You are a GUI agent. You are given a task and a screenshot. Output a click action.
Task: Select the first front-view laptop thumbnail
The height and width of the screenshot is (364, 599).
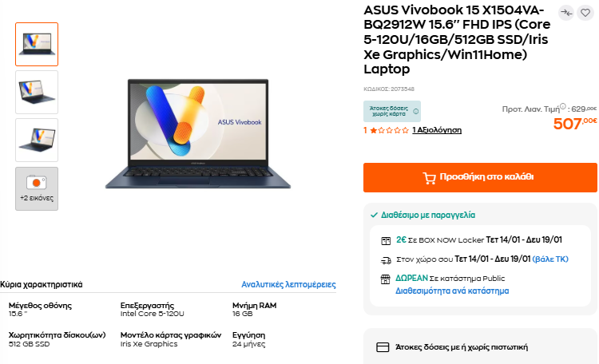[37, 45]
